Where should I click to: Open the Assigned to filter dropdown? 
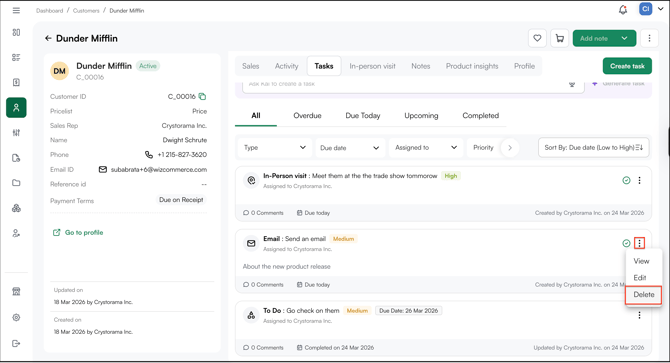click(x=426, y=148)
